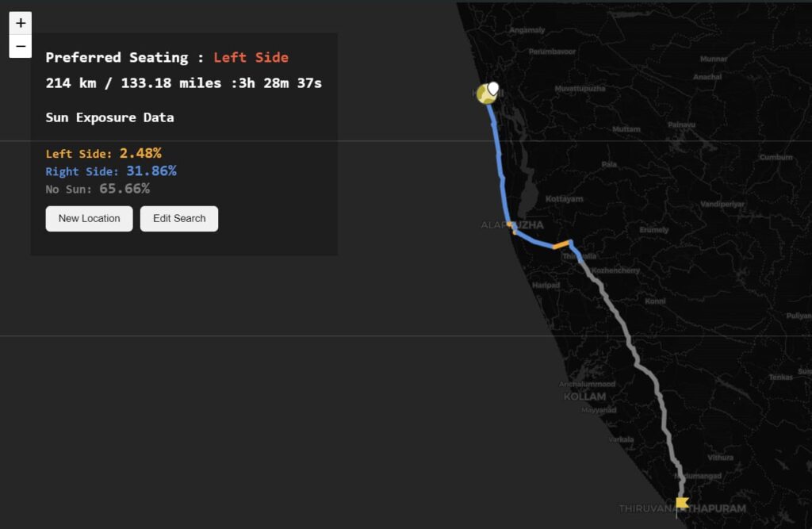
Task: Click the ALAPPUZHA city label
Action: [512, 225]
